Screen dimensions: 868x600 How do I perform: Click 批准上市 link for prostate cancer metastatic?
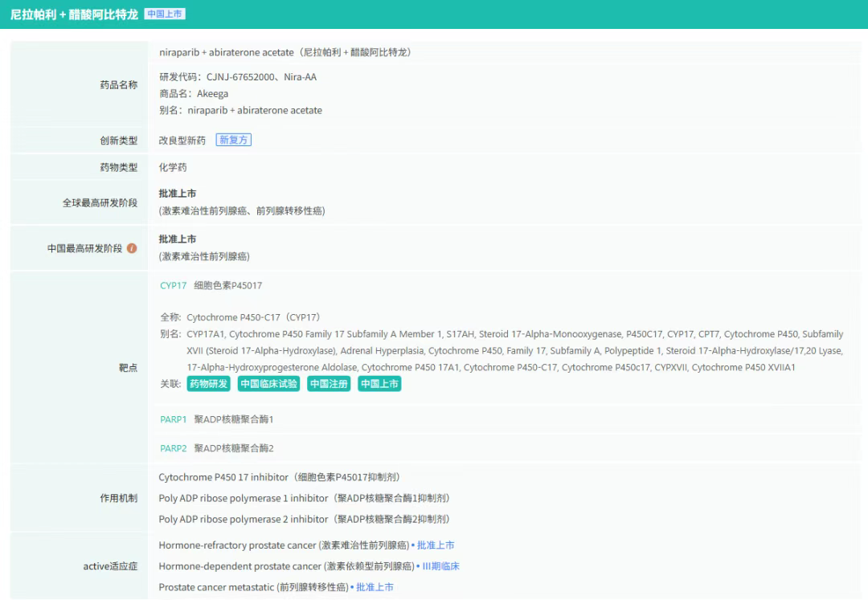pos(375,587)
